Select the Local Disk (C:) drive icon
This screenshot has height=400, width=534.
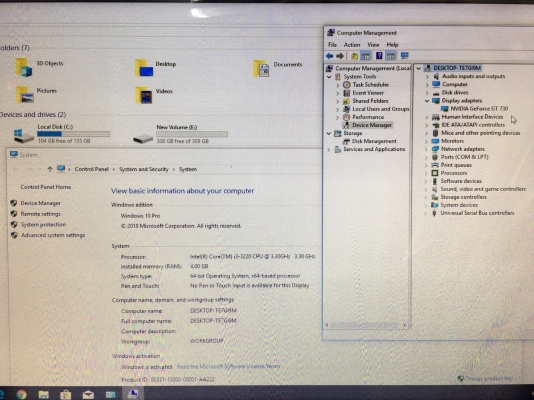23,135
